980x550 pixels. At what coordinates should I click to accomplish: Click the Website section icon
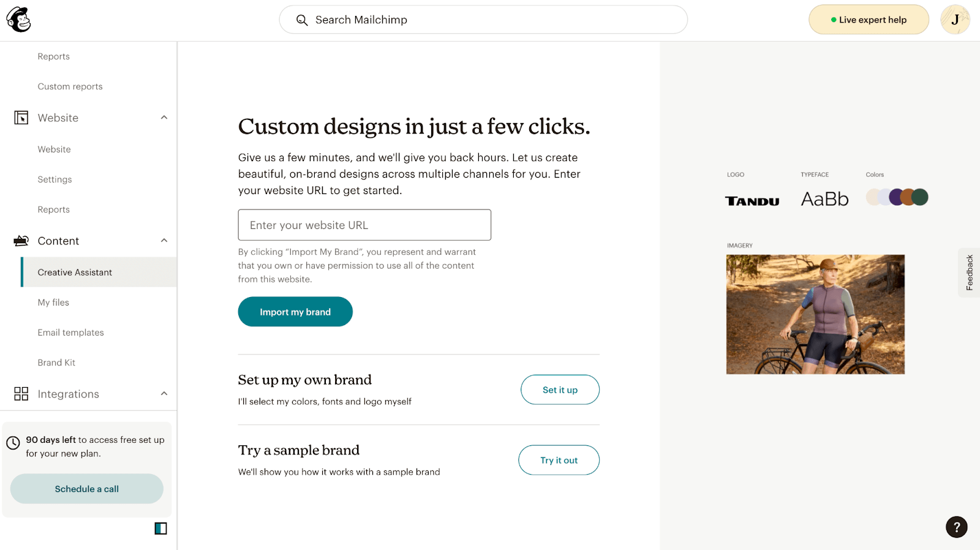tap(21, 118)
